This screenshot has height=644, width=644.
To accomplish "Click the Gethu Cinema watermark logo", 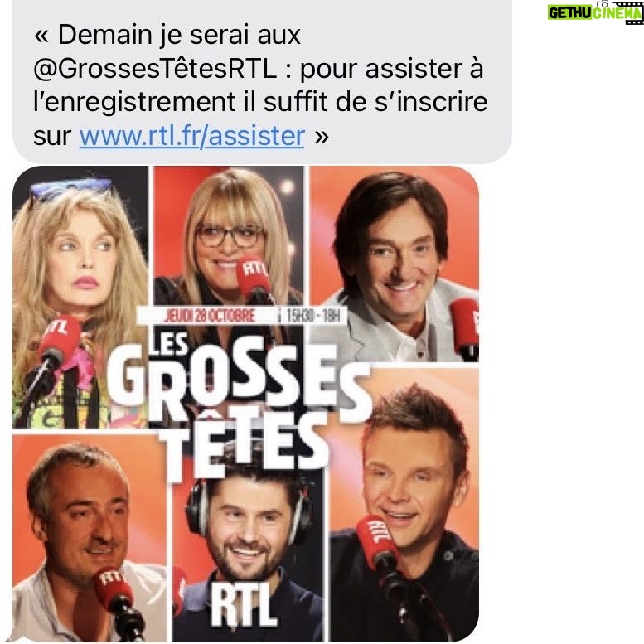I will click(595, 12).
